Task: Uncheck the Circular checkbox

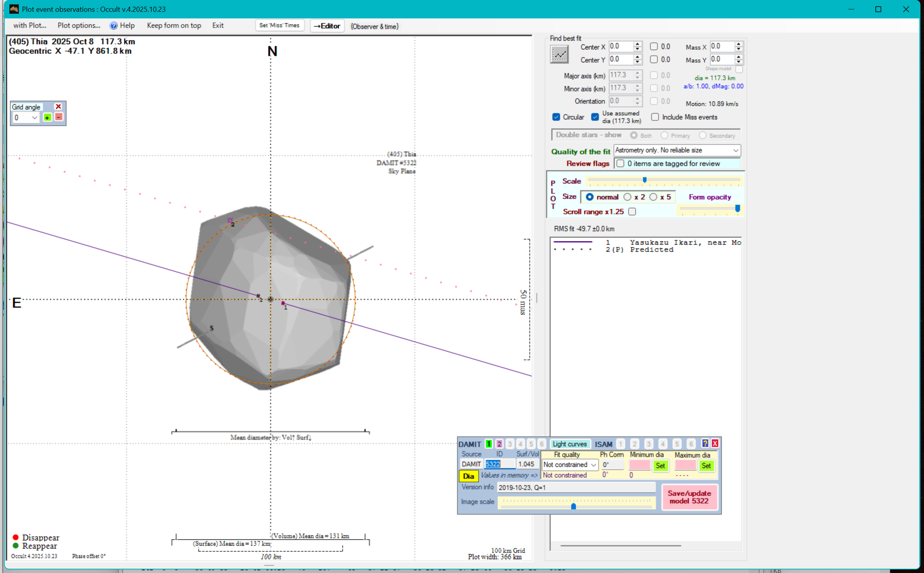Action: coord(556,117)
